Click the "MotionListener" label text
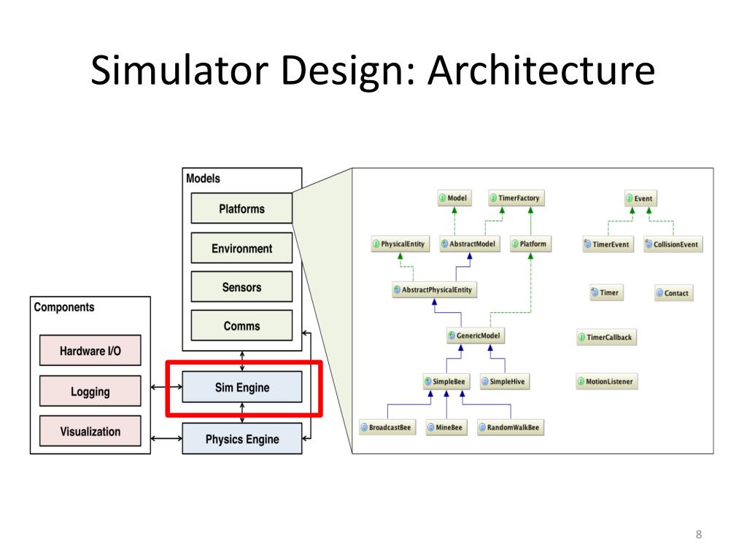 (609, 381)
